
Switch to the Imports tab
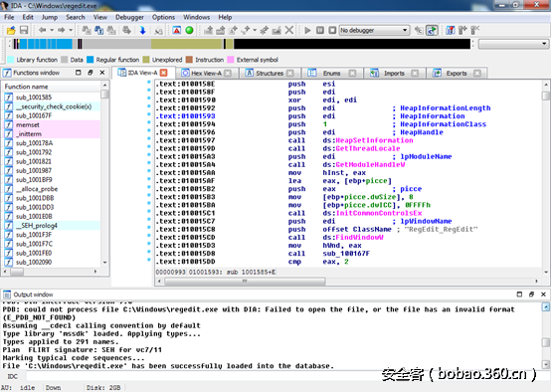(x=394, y=73)
